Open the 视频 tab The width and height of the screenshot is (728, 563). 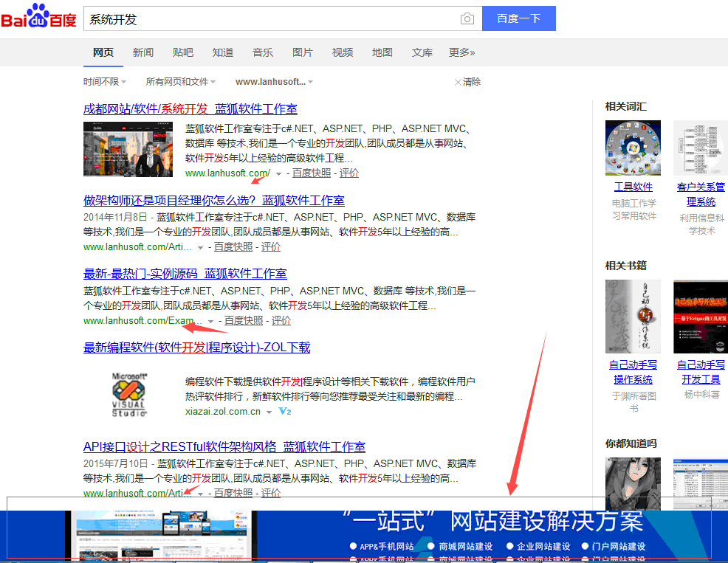coord(343,52)
